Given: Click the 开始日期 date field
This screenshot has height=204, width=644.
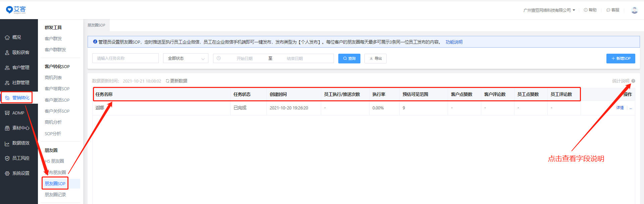Looking at the screenshot, I should [244, 58].
